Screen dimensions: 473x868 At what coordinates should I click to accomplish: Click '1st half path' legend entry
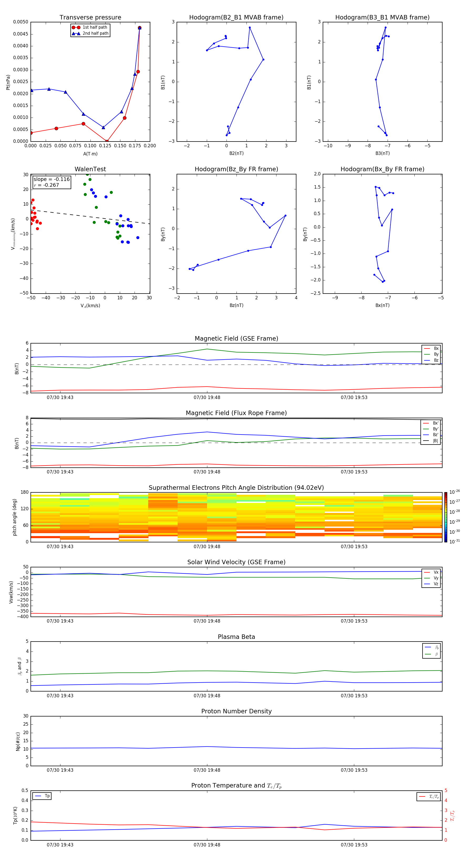click(90, 27)
